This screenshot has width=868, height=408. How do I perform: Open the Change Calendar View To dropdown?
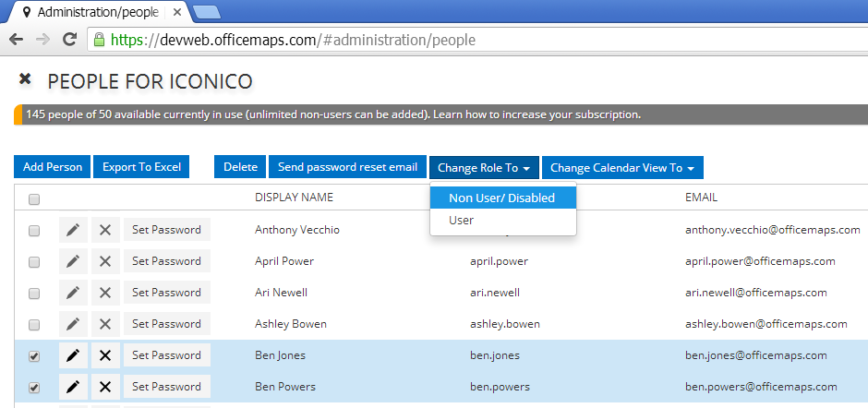pyautogui.click(x=622, y=167)
